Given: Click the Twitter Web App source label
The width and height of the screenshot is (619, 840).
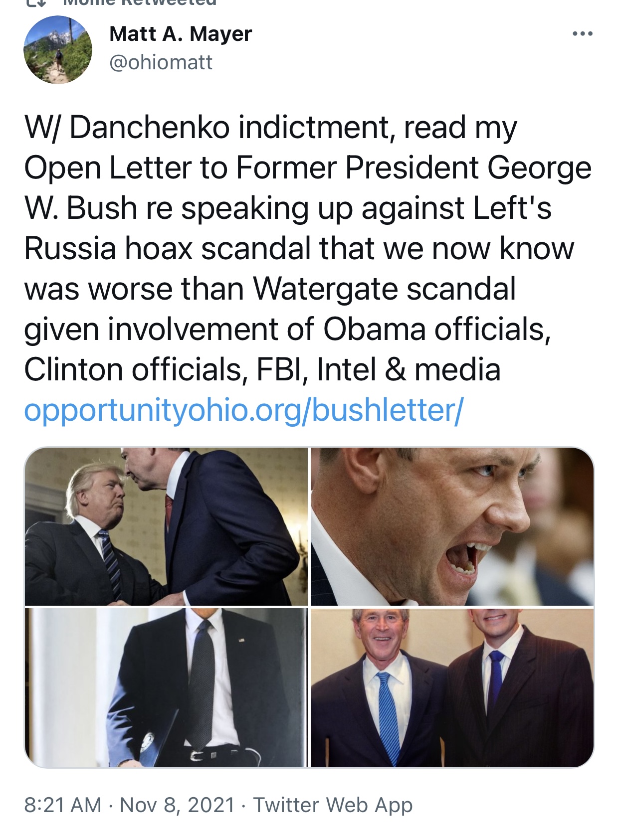Looking at the screenshot, I should 333,805.
